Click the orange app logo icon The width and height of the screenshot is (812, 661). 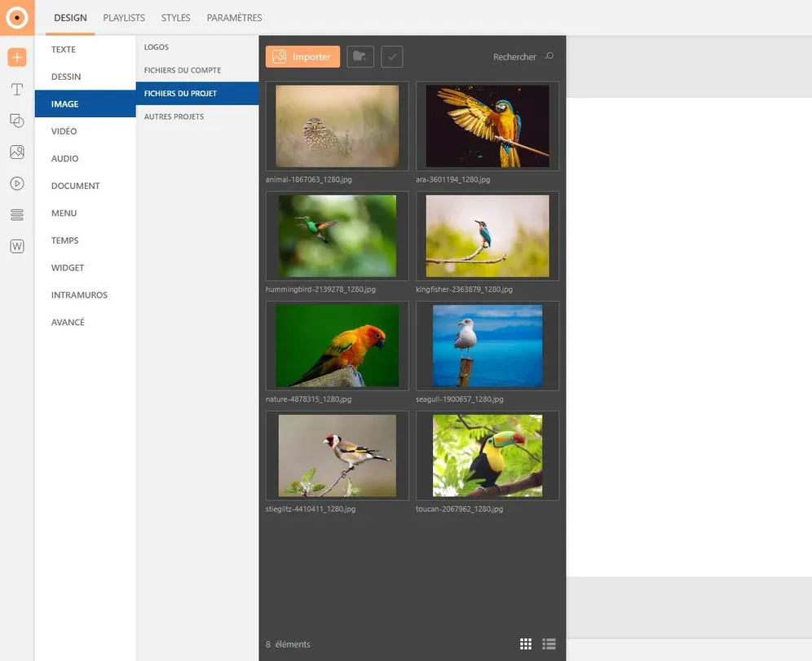[x=17, y=17]
